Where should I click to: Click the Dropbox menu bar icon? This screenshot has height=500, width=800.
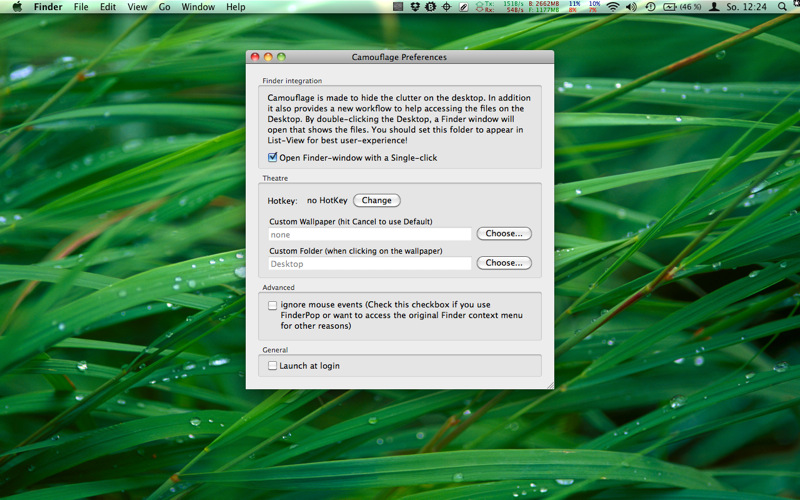click(415, 7)
